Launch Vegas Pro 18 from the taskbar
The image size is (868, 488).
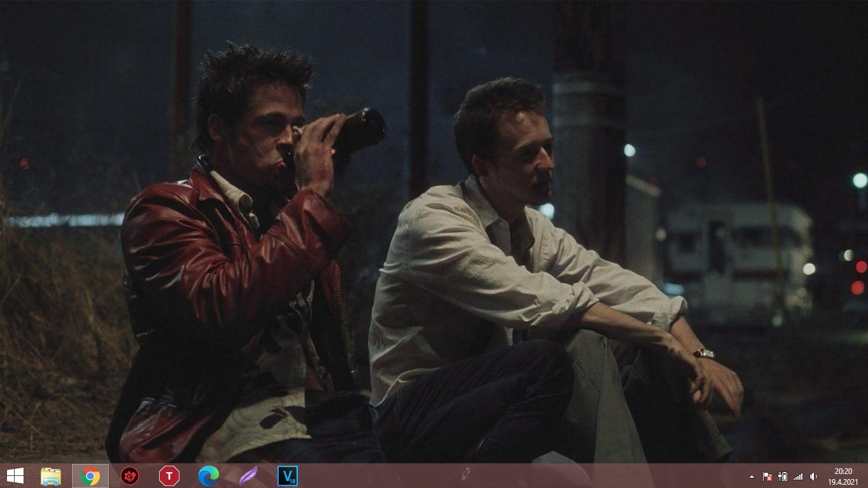pyautogui.click(x=288, y=476)
